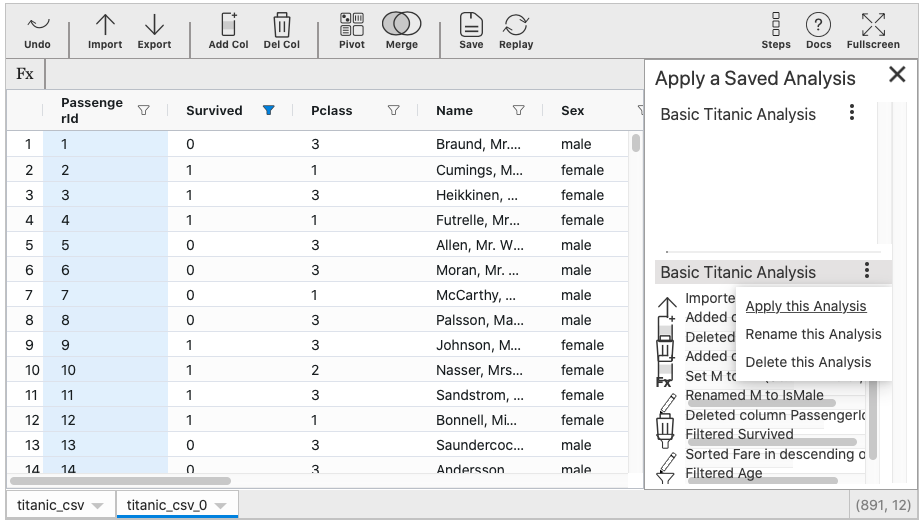Expand titanic_csv sheet tab dropdown
This screenshot has width=923, height=524.
coord(97,506)
